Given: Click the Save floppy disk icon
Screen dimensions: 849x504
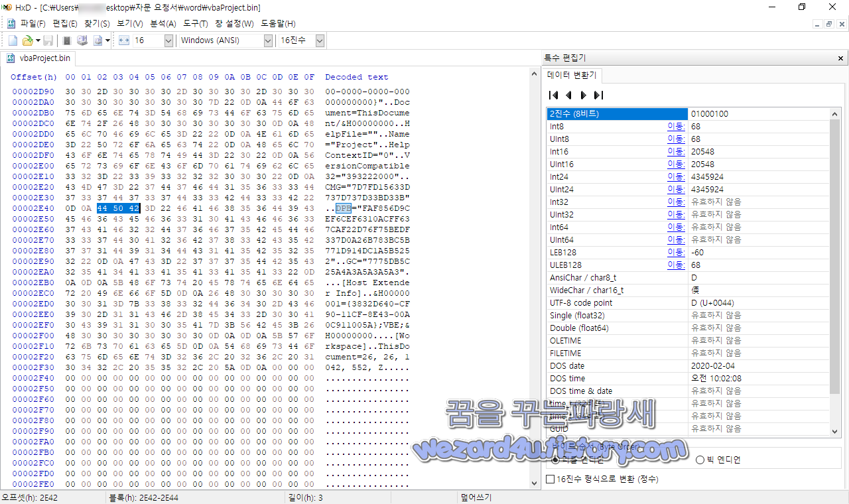Looking at the screenshot, I should coord(48,40).
